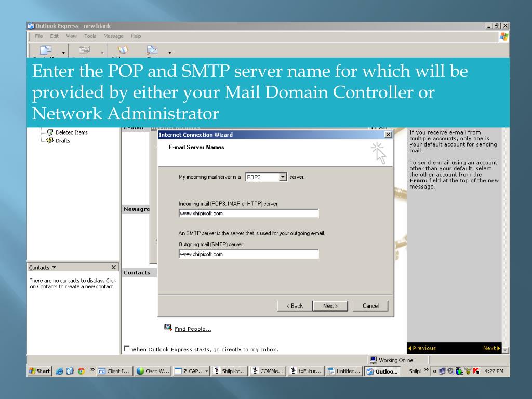Open the Message menu
Viewport: 532px width, 399px height.
[x=113, y=36]
